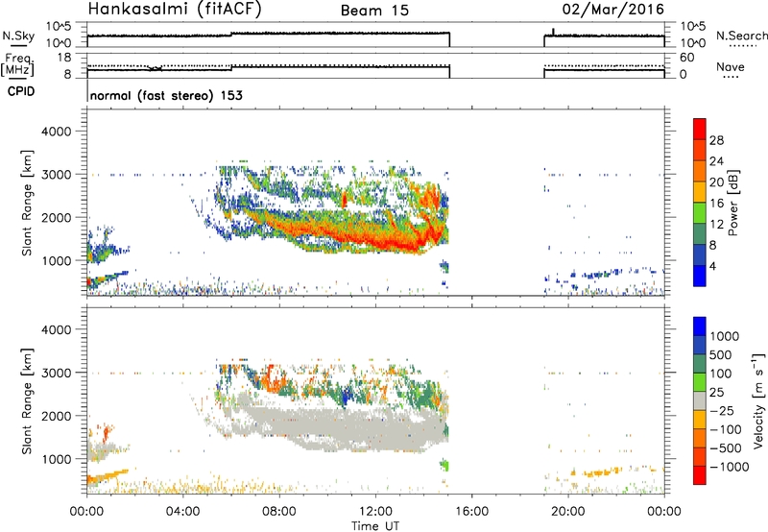Select red top segment of power colorbar
This screenshot has height=532, width=768.
(700, 129)
